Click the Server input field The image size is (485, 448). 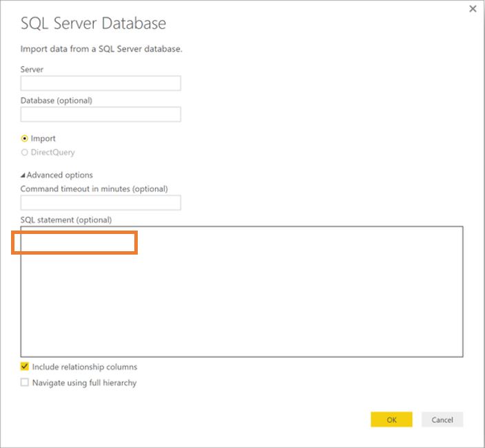pyautogui.click(x=101, y=83)
